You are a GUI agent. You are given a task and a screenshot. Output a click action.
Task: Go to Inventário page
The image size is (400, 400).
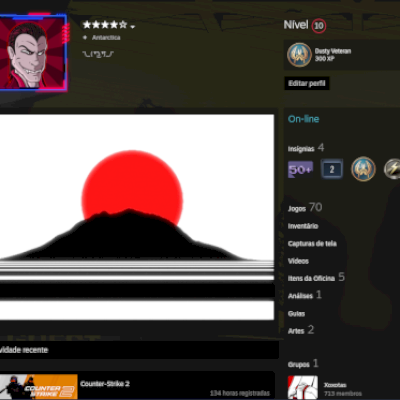point(303,226)
